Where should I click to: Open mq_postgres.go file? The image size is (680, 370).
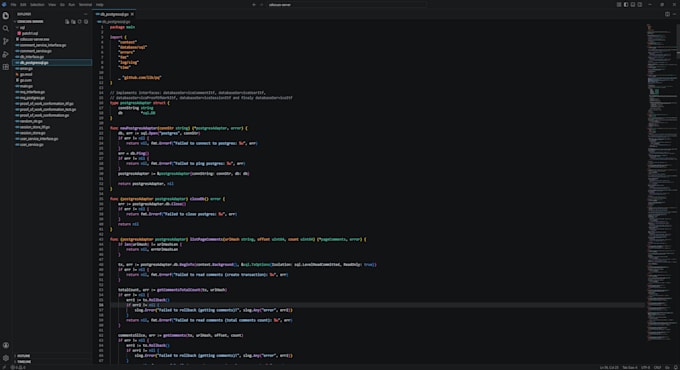32,98
